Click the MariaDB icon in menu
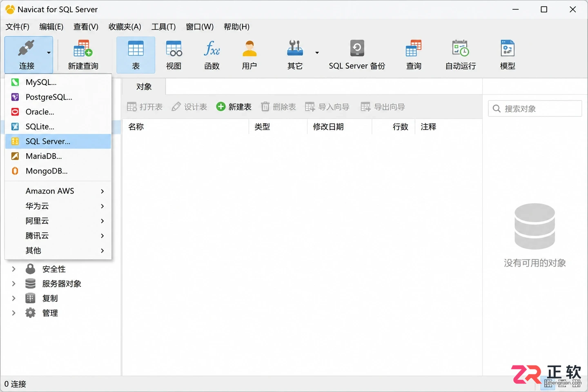This screenshot has height=392, width=588. (x=15, y=156)
